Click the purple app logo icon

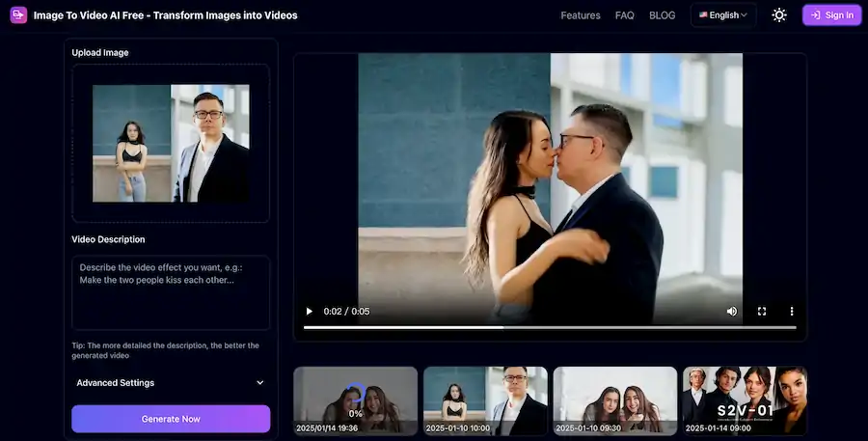(18, 15)
